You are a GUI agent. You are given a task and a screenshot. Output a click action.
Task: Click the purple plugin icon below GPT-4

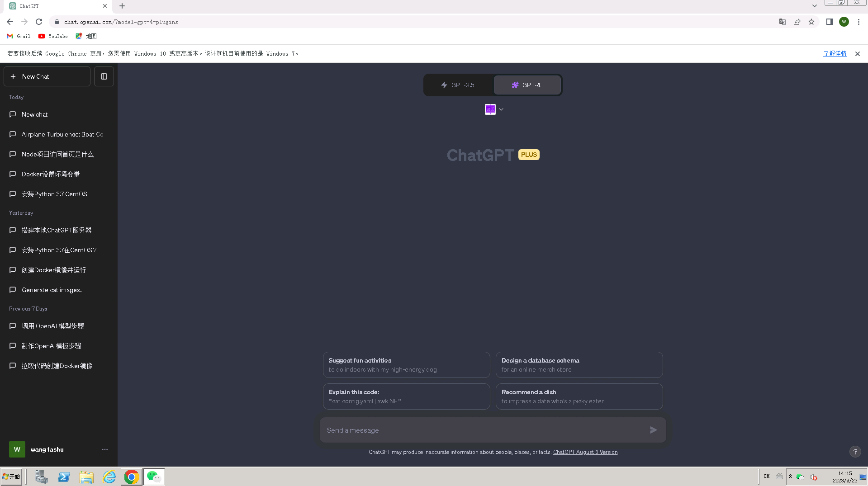(490, 109)
